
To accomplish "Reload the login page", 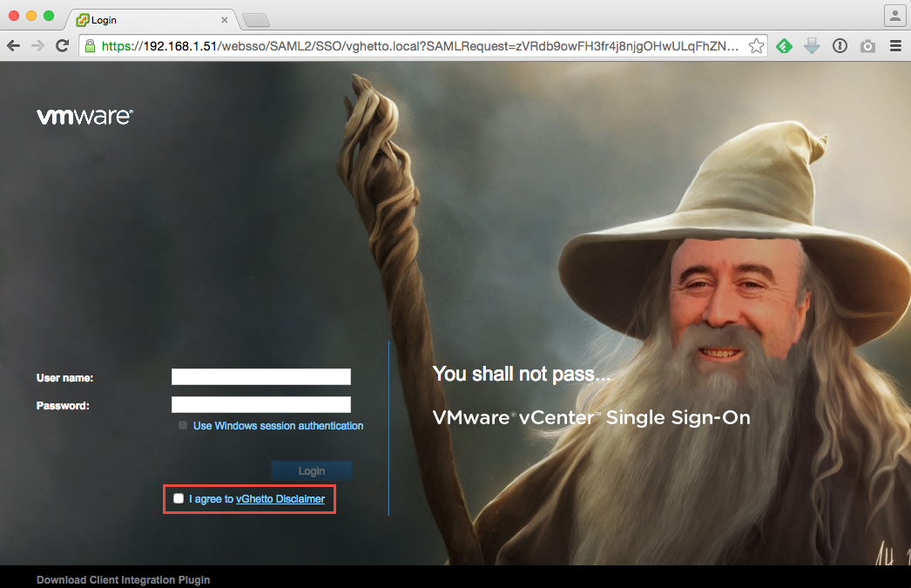I will click(62, 46).
